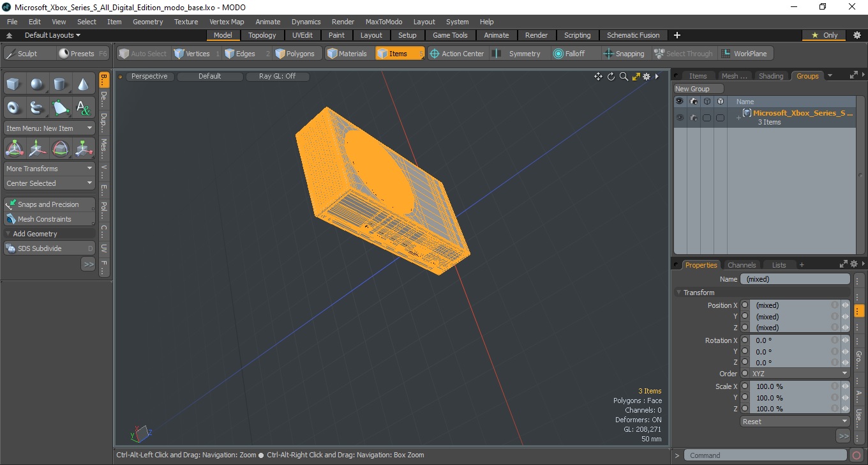Select the solid sketch spiral tool
Viewport: 868px width, 465px height.
click(x=38, y=107)
